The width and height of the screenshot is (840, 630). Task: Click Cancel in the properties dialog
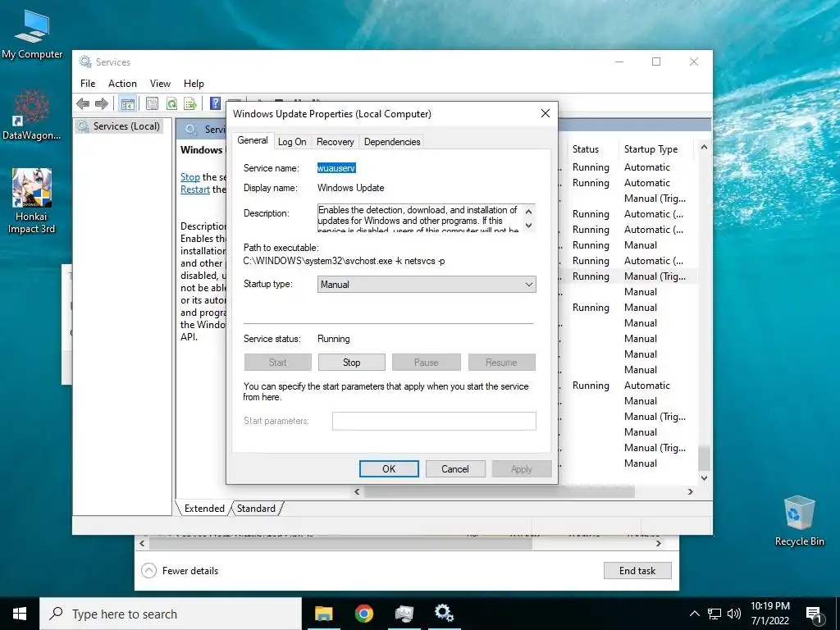455,468
